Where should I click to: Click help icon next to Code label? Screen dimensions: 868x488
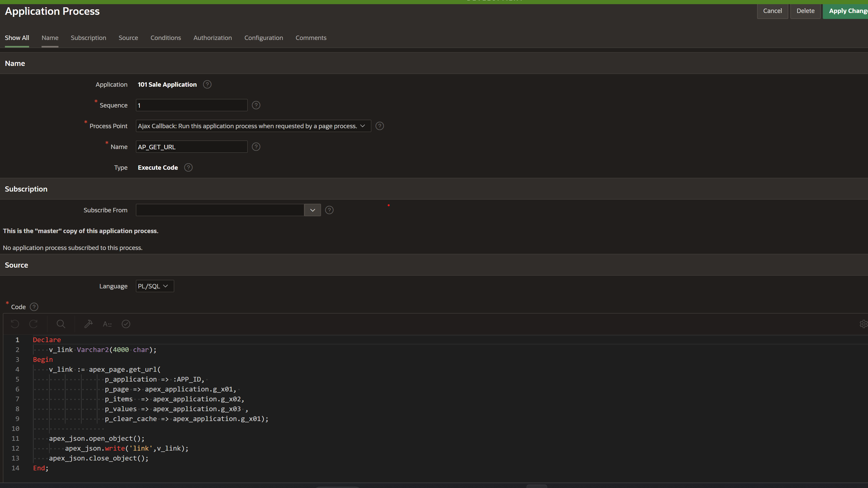pyautogui.click(x=34, y=307)
